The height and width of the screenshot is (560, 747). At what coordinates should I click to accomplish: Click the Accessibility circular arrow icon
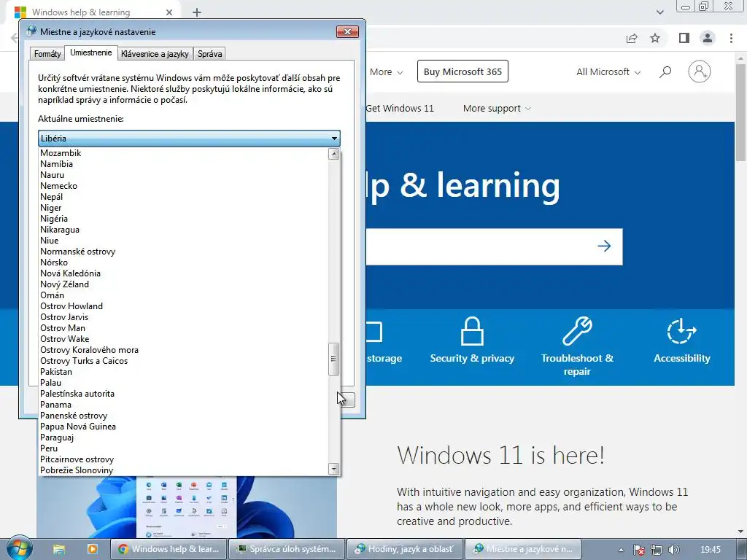[x=682, y=331]
